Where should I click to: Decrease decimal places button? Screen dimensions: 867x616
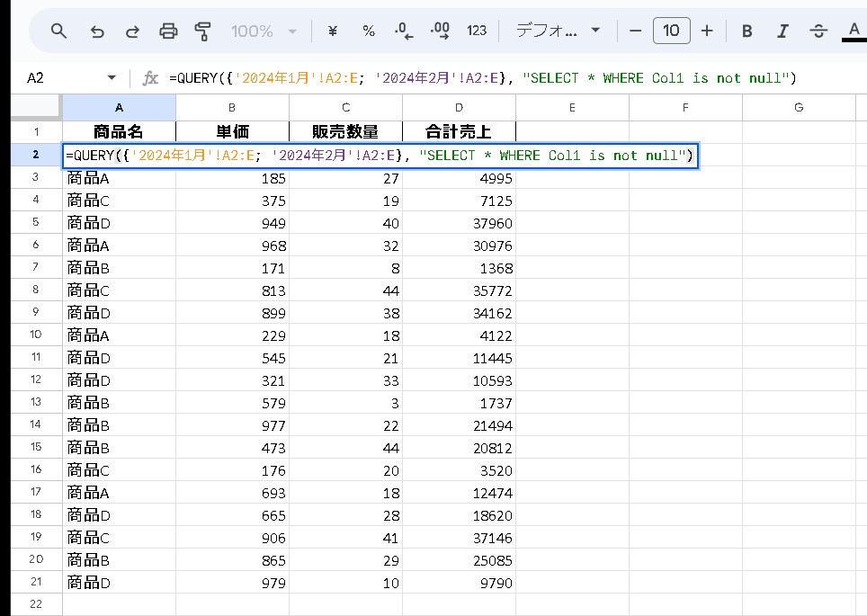click(x=404, y=31)
